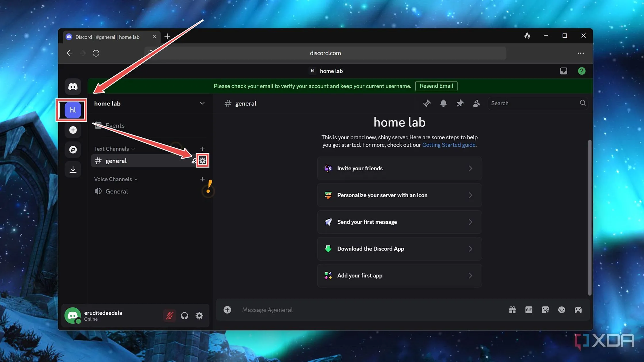Collapse the Voice Channels category

(116, 179)
